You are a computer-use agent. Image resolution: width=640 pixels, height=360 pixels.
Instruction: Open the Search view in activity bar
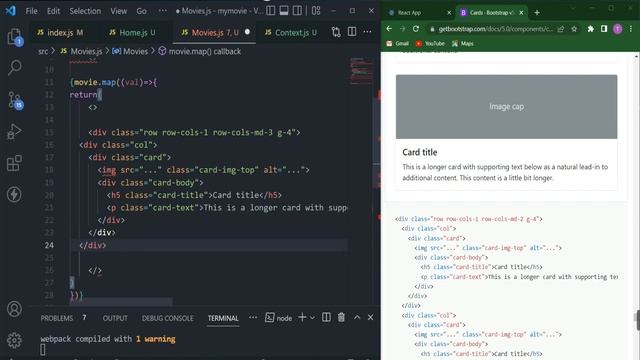click(x=15, y=68)
